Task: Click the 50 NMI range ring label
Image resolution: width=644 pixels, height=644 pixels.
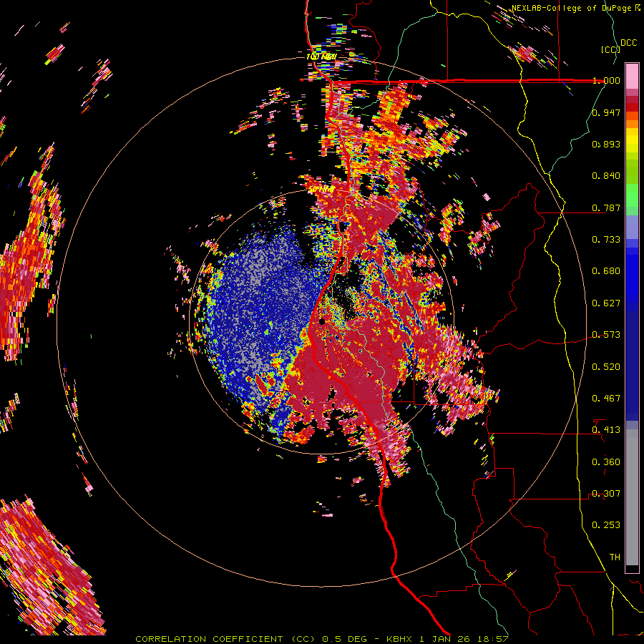Action: click(321, 190)
